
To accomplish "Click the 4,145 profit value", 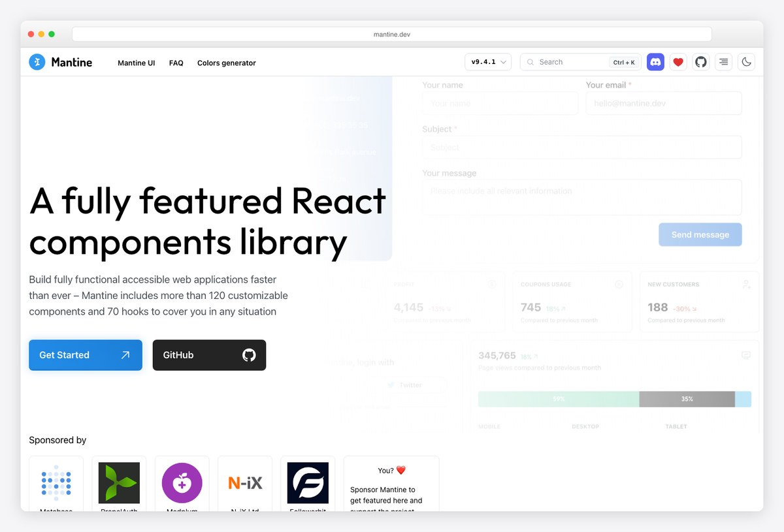I will pyautogui.click(x=408, y=307).
